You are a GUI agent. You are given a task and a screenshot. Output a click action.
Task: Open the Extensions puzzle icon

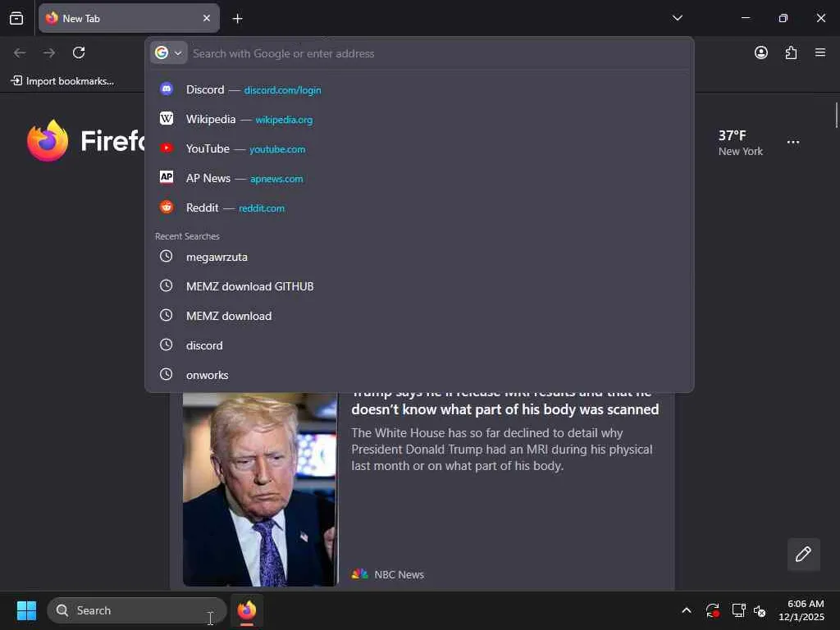(791, 52)
